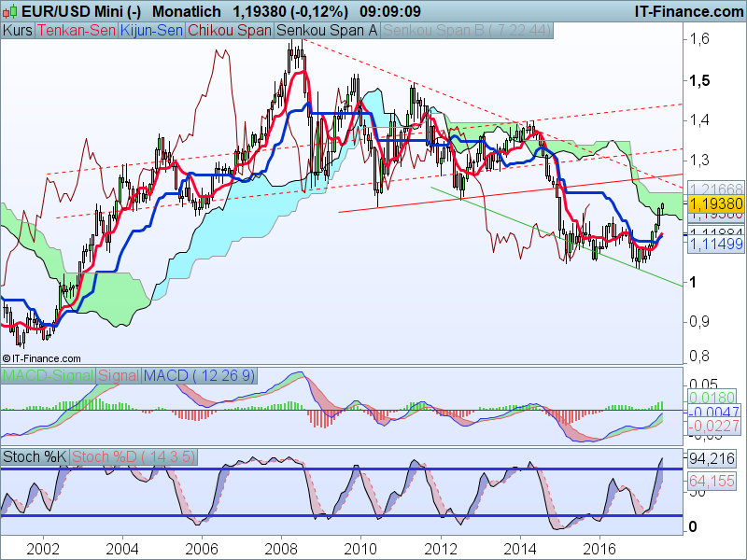The height and width of the screenshot is (560, 747).
Task: Toggle the MACD (12 26 9) legend label
Action: pyautogui.click(x=199, y=376)
